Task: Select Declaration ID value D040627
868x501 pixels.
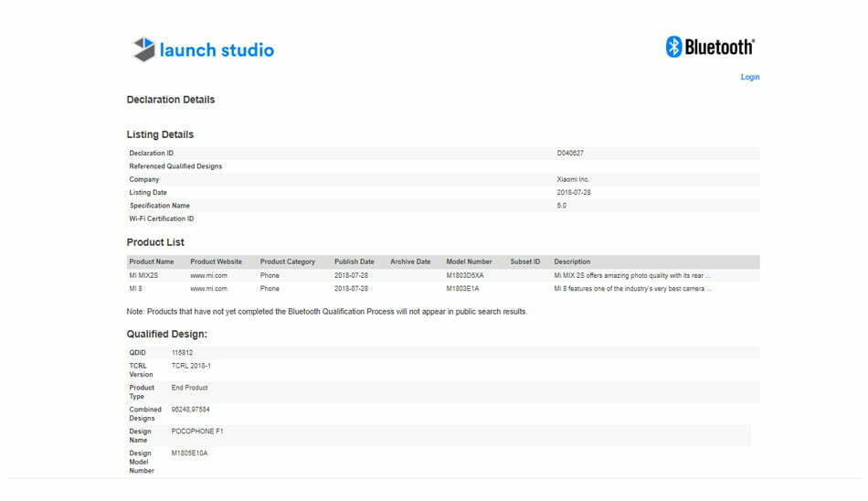Action: (570, 153)
